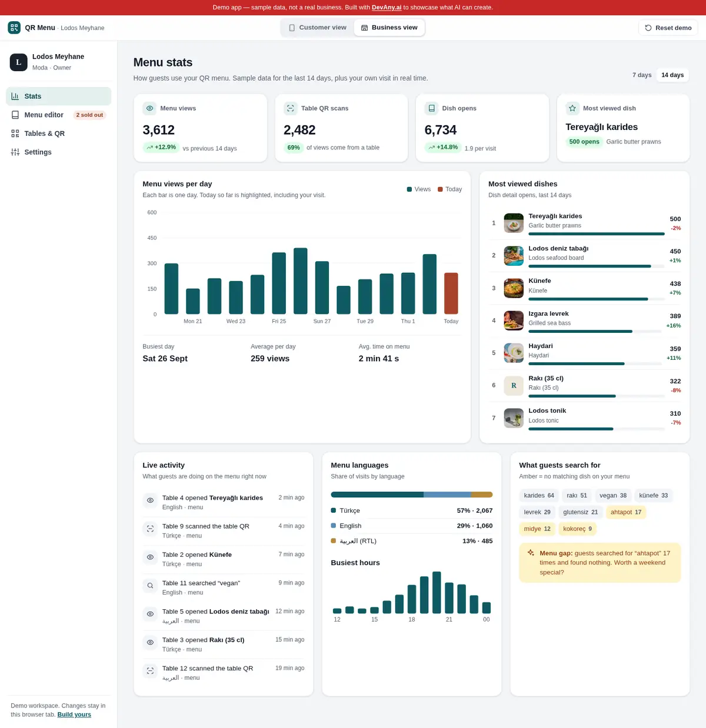The height and width of the screenshot is (728, 706).
Task: Click the scan icon on Table QR scans card
Action: pyautogui.click(x=291, y=108)
